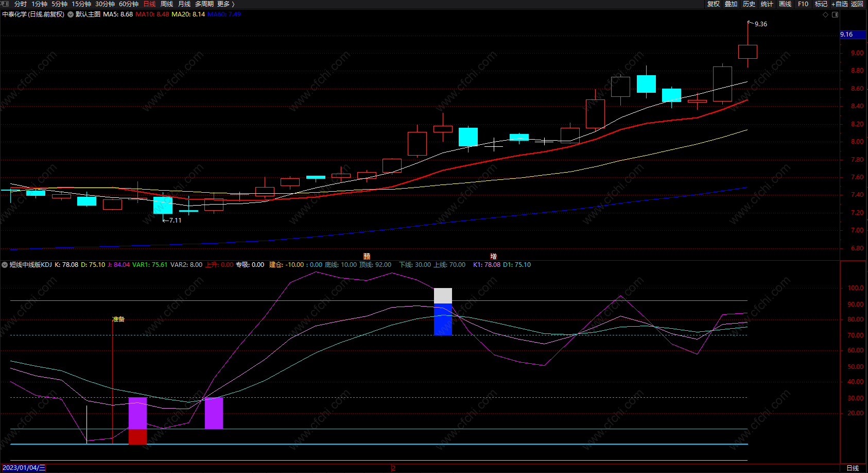This screenshot has width=868, height=473.
Task: Click the 日线 period label at bottom-right
Action: click(853, 468)
